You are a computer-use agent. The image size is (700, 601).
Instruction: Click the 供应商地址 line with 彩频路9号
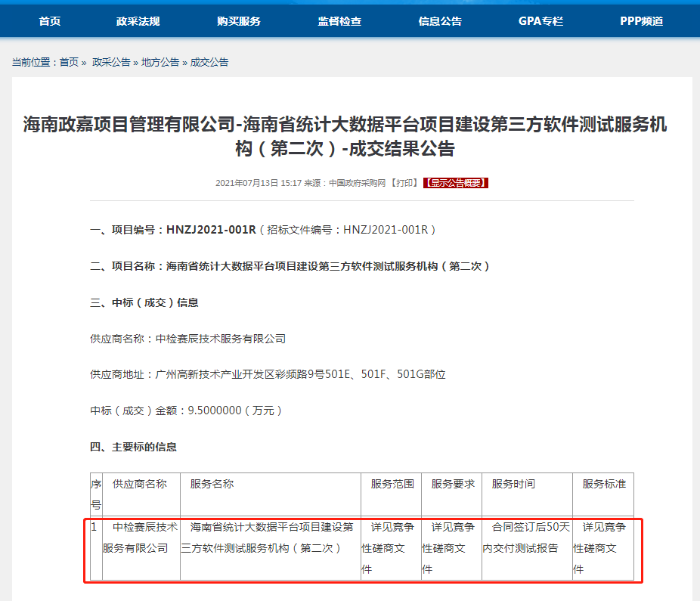(x=268, y=374)
